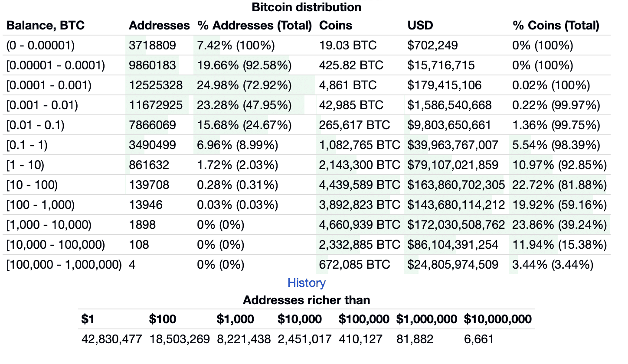Open the History link
Viewport: 628px width, 364px height.
[x=307, y=283]
